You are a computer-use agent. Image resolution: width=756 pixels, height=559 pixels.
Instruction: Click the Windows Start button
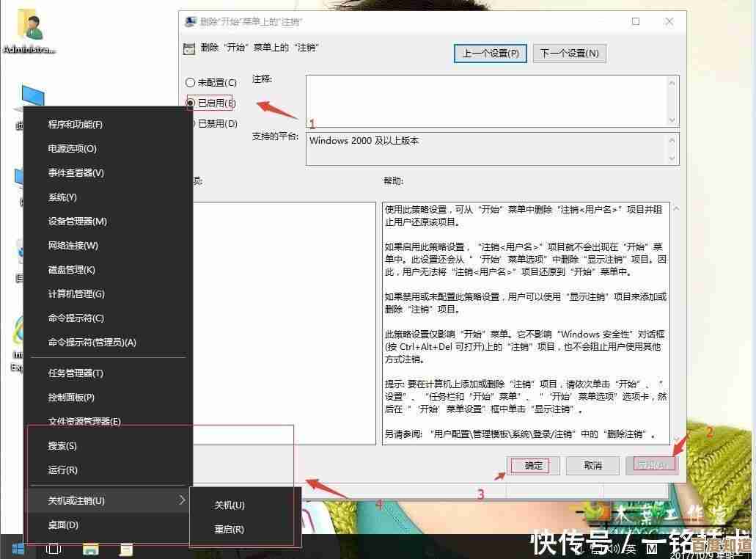[x=18, y=548]
